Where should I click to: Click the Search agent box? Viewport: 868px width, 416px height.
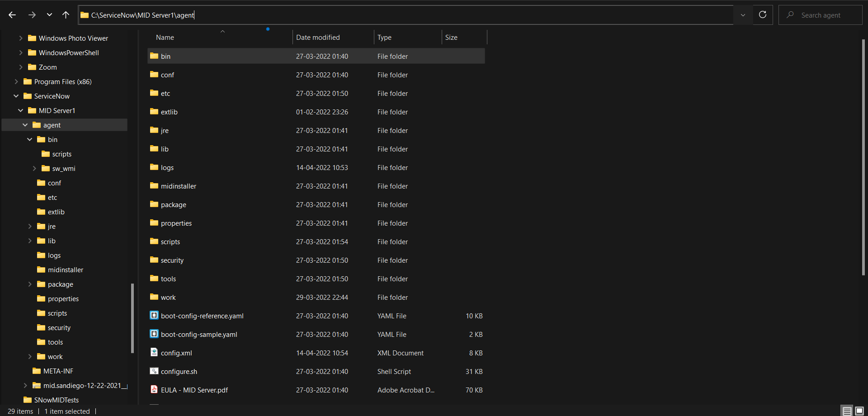(x=820, y=15)
